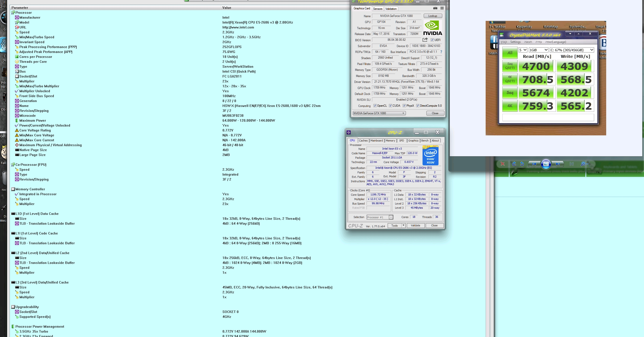Open the CrystalDiskMark drive C: dropdown

coord(572,50)
